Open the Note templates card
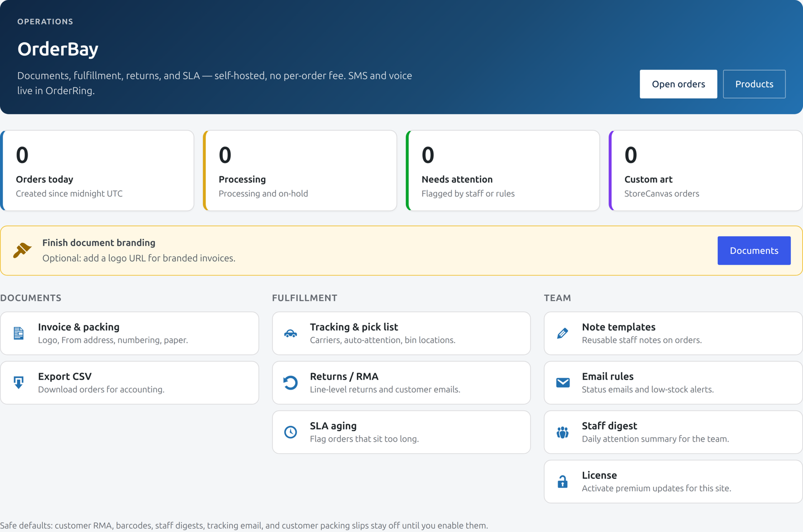 pos(673,333)
